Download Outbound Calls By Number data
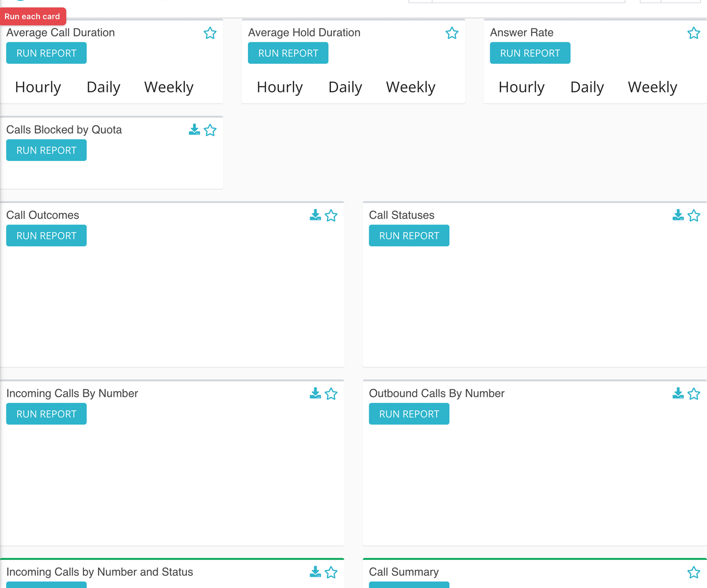The height and width of the screenshot is (588, 707). click(x=678, y=393)
